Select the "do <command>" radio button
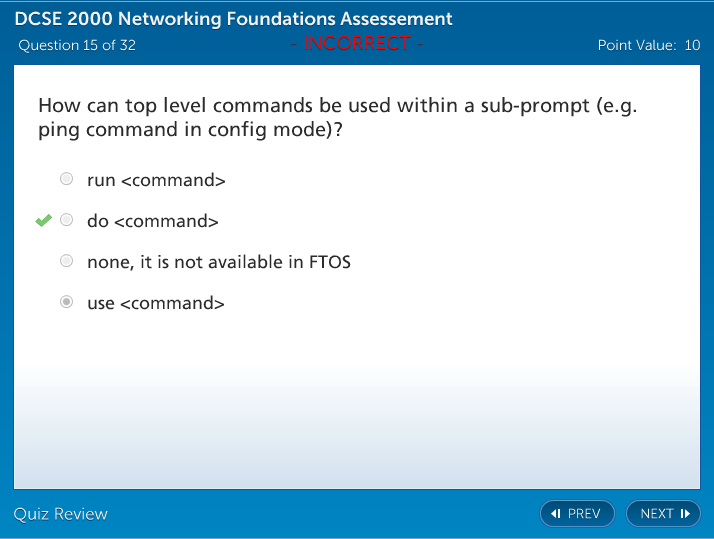The width and height of the screenshot is (714, 539). click(x=66, y=220)
